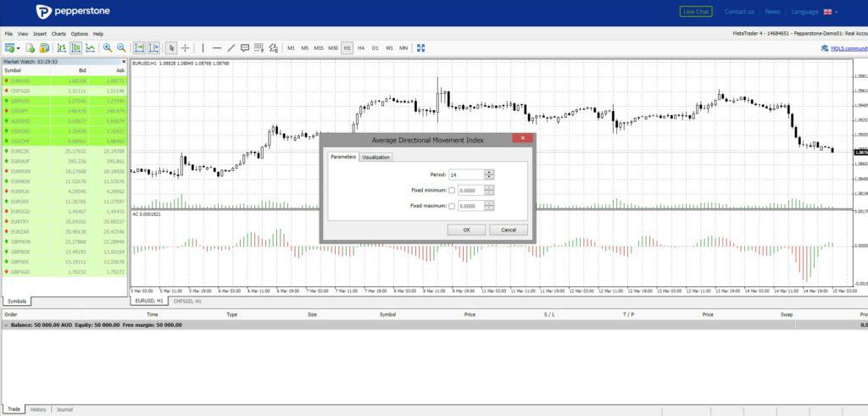Open the Insert menu
Image resolution: width=868 pixels, height=416 pixels.
(x=40, y=34)
